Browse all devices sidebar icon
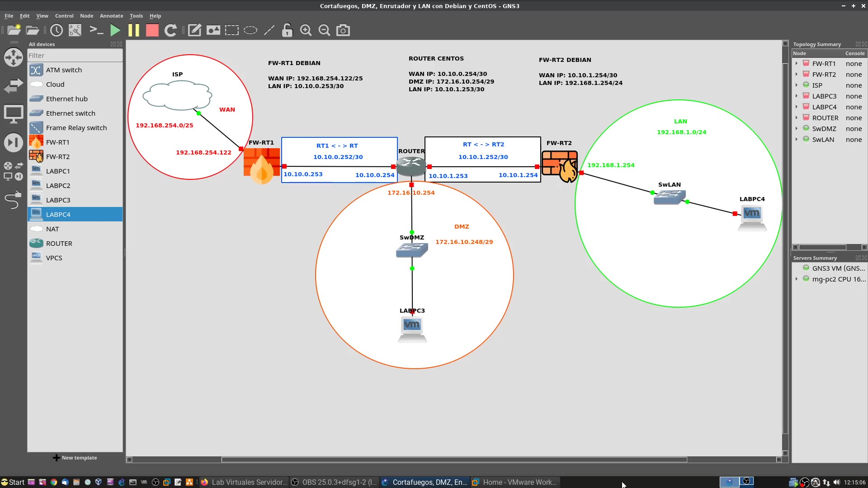Viewport: 868px width, 488px height. pos(14,171)
